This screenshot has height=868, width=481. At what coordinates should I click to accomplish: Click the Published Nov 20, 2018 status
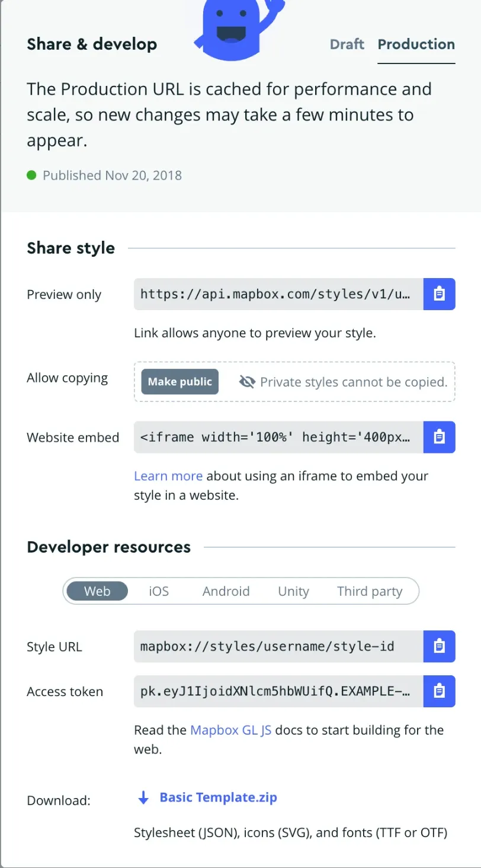point(104,175)
